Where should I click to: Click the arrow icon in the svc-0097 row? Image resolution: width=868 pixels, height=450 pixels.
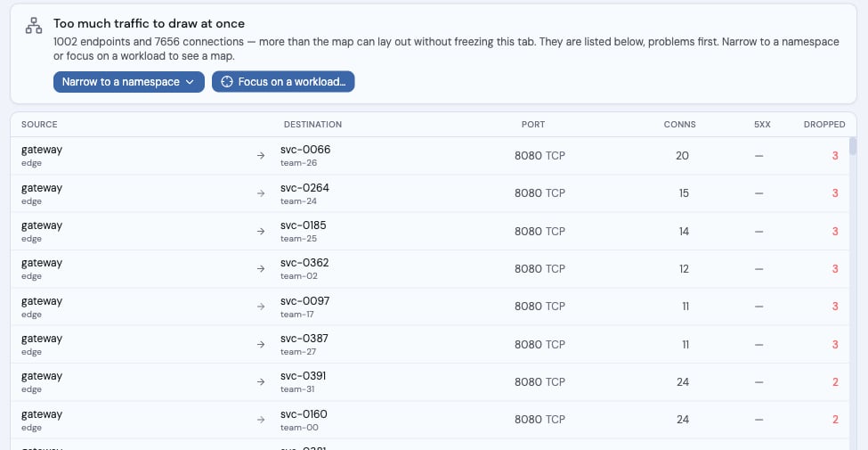261,307
